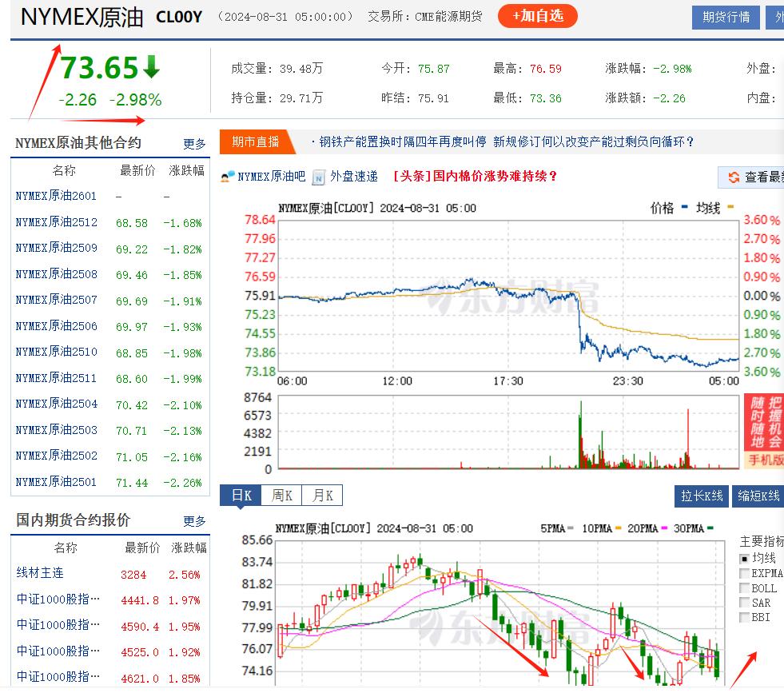This screenshot has width=784, height=693.
Task: Click the 拉长K线 button
Action: [x=702, y=496]
